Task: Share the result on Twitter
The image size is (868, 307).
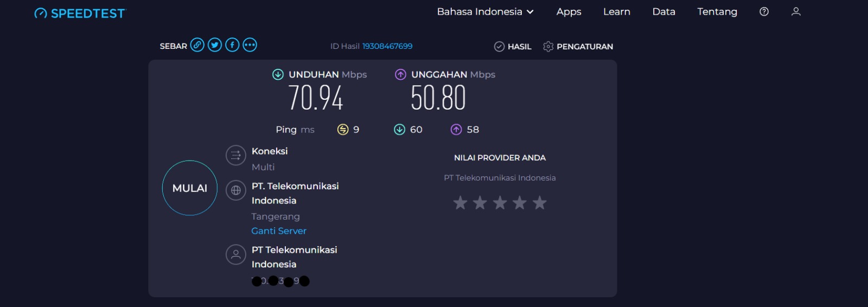Action: coord(215,45)
